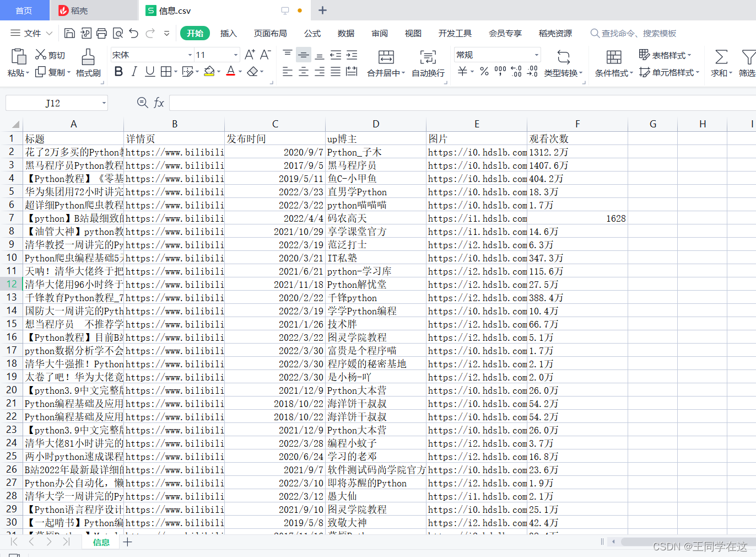Viewport: 756px width, 557px height.
Task: Center text horizontally
Action: 304,72
